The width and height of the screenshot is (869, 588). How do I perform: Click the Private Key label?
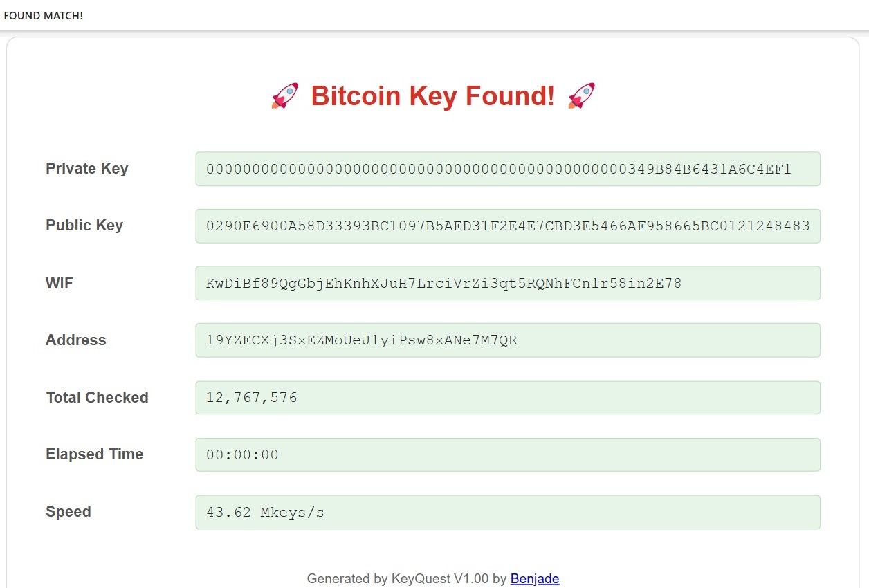[86, 168]
